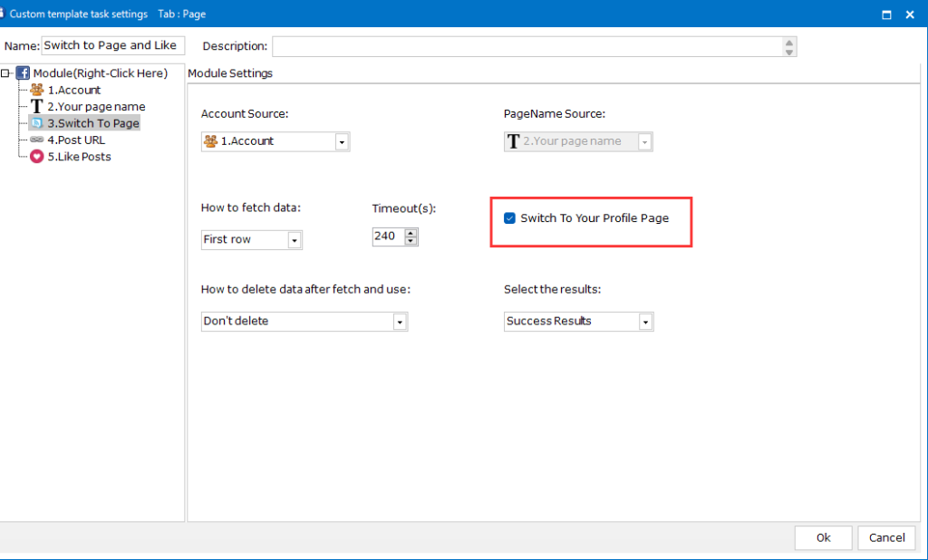Select 2.Your page name tree item
Viewport: 928px width, 560px height.
tap(96, 107)
